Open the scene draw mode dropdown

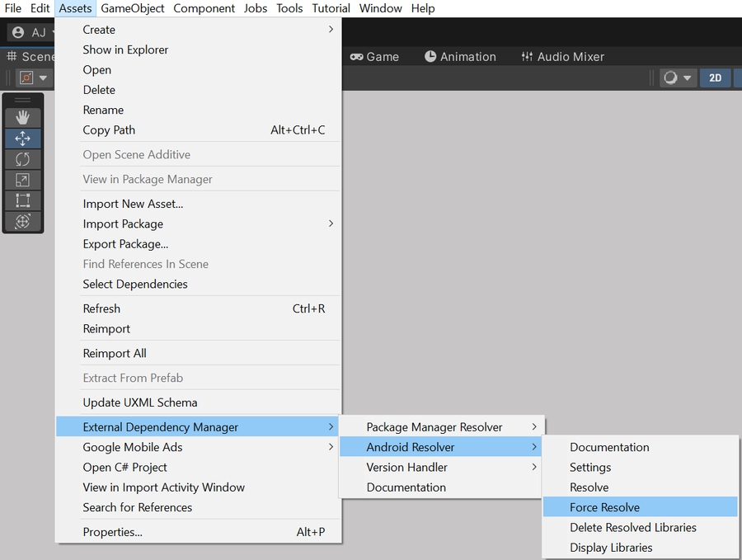click(x=678, y=78)
